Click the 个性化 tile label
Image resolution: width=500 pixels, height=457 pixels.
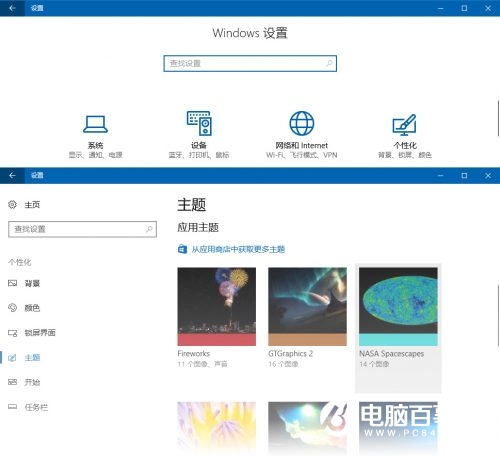405,145
